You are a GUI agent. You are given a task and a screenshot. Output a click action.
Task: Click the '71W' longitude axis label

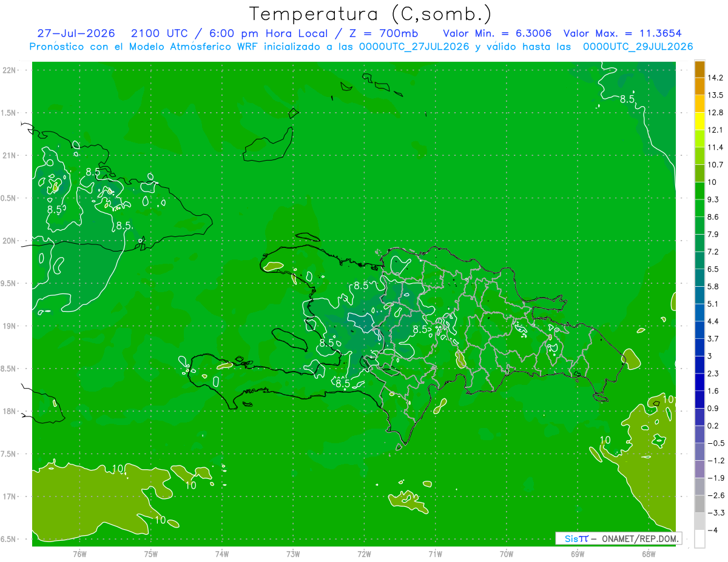[436, 553]
